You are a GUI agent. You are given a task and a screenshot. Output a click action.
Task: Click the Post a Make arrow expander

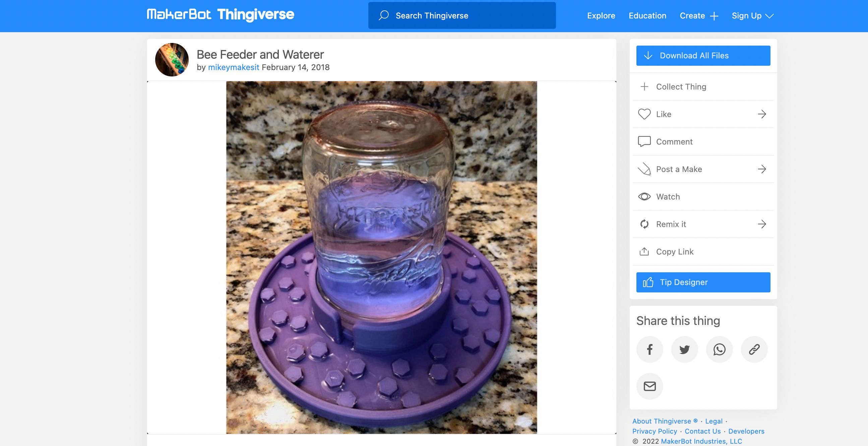762,169
